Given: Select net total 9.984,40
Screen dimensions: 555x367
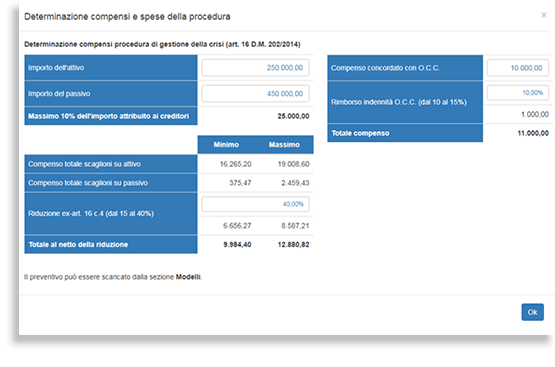Looking at the screenshot, I should [237, 245].
